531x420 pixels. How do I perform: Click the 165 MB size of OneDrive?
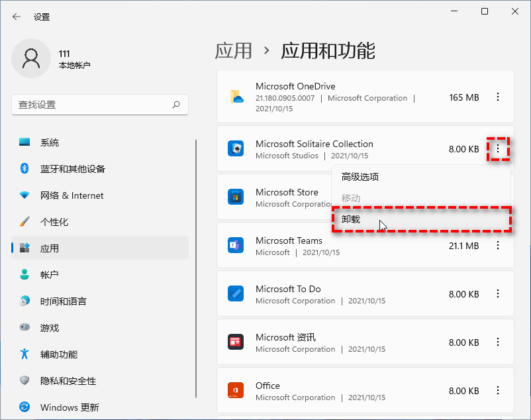(x=464, y=97)
